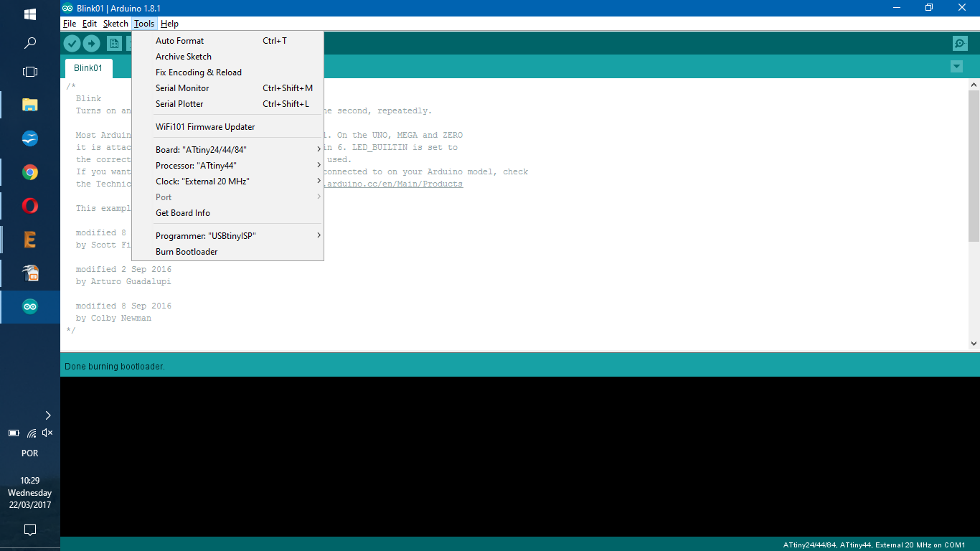Open Opera browser from the taskbar
The width and height of the screenshot is (980, 551).
pyautogui.click(x=30, y=206)
